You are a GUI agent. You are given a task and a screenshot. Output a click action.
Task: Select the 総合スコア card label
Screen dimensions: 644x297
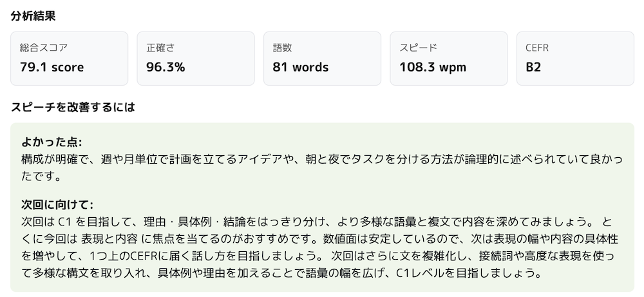[x=43, y=48]
